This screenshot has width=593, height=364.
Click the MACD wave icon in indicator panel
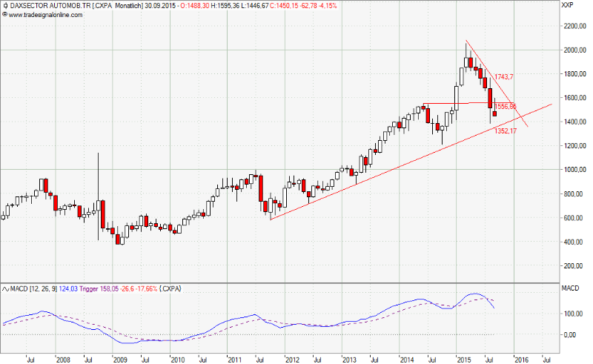4,288
